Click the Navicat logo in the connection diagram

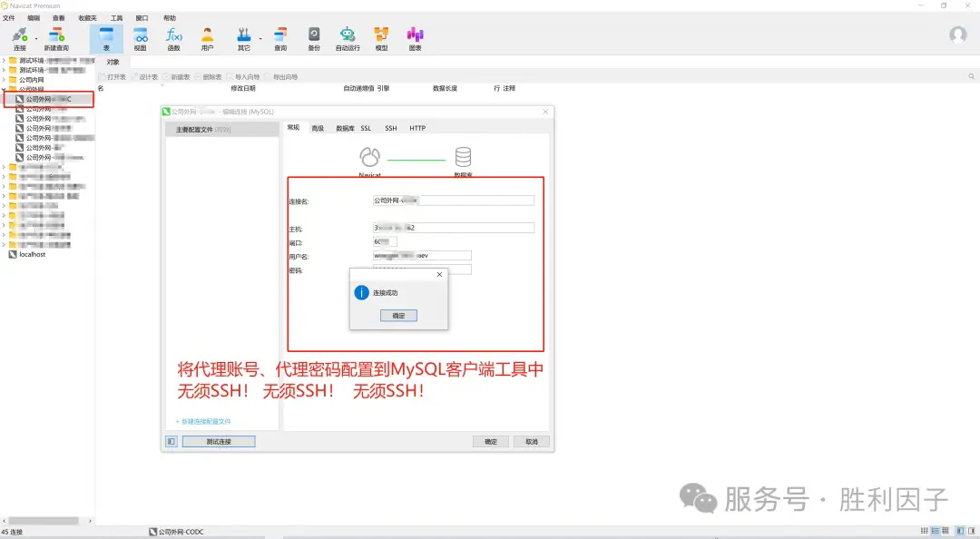pos(369,157)
